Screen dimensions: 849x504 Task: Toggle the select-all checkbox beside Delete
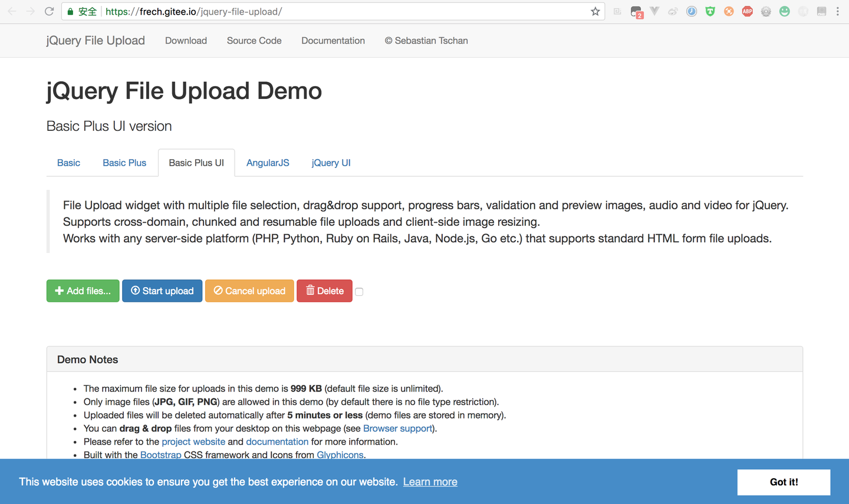[359, 291]
